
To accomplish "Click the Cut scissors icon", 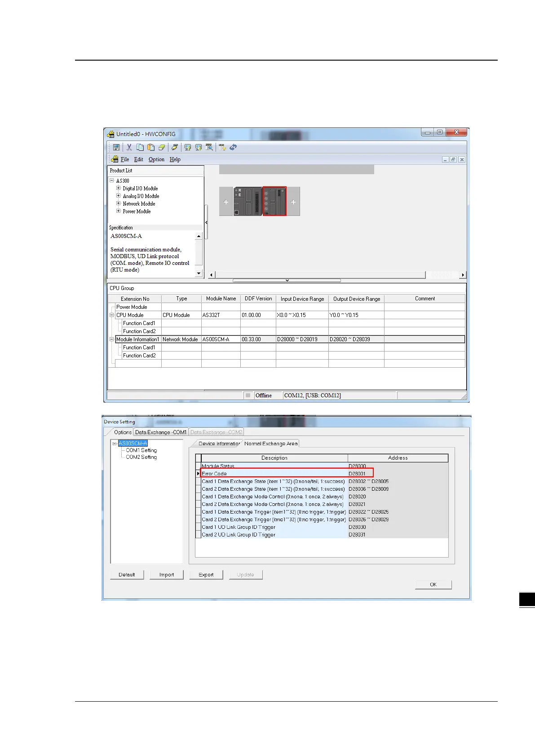I will [x=129, y=147].
